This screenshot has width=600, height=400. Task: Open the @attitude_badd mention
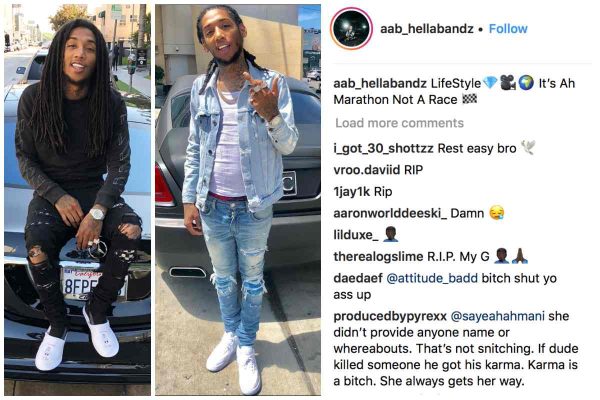(432, 278)
